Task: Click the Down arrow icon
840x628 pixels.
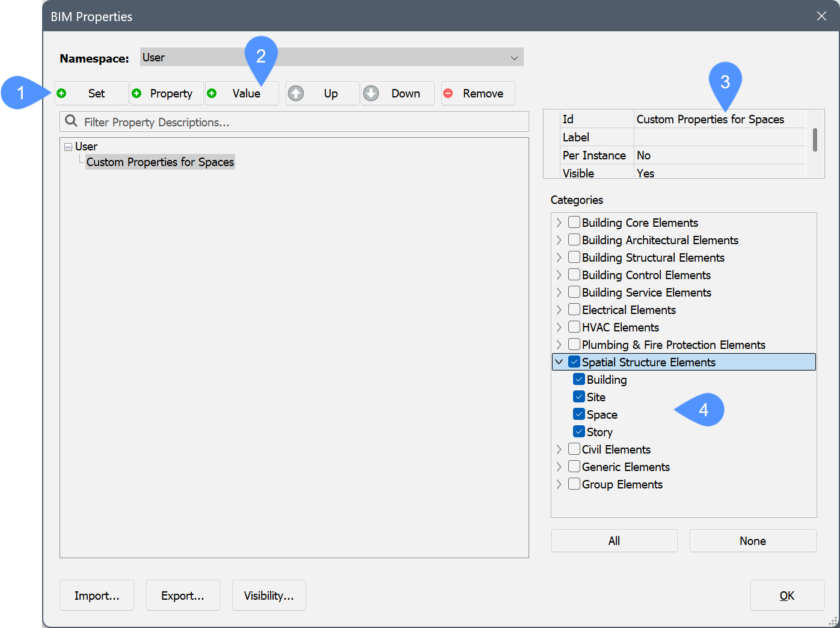Action: [371, 93]
